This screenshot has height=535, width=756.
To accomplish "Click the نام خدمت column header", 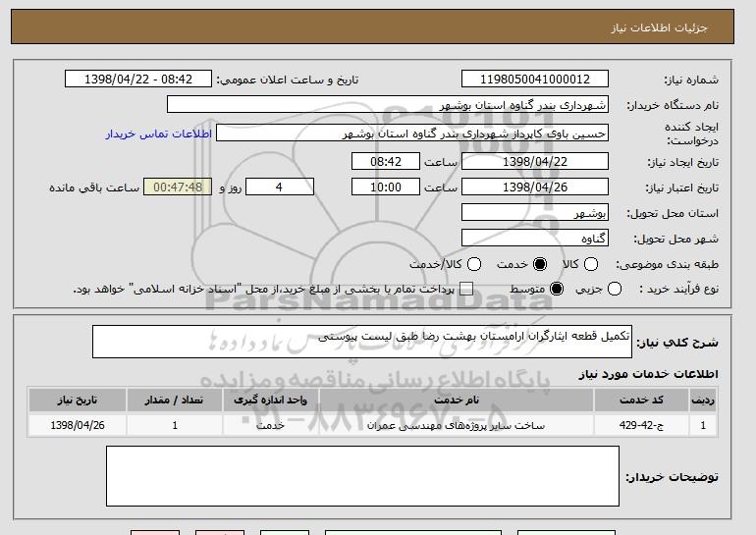I will pos(457,401).
